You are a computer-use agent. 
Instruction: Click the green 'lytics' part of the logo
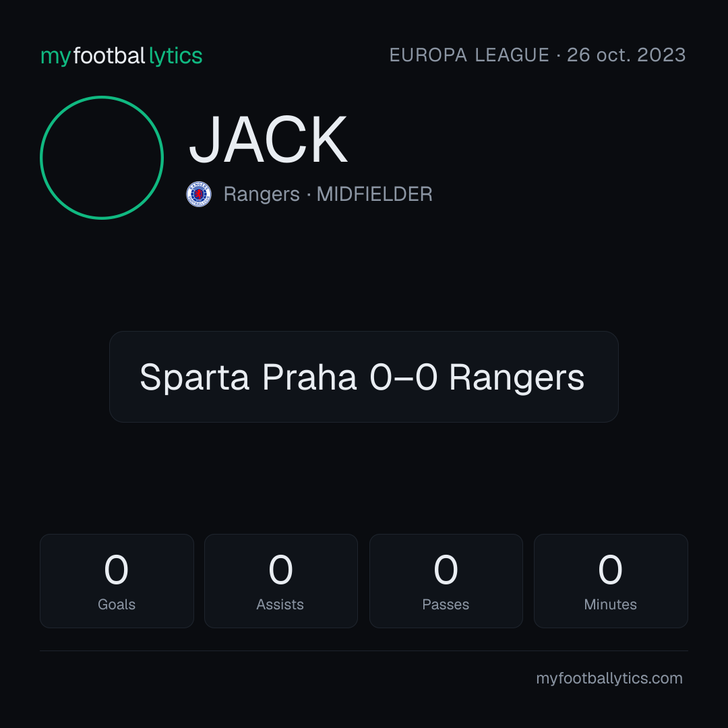click(175, 56)
